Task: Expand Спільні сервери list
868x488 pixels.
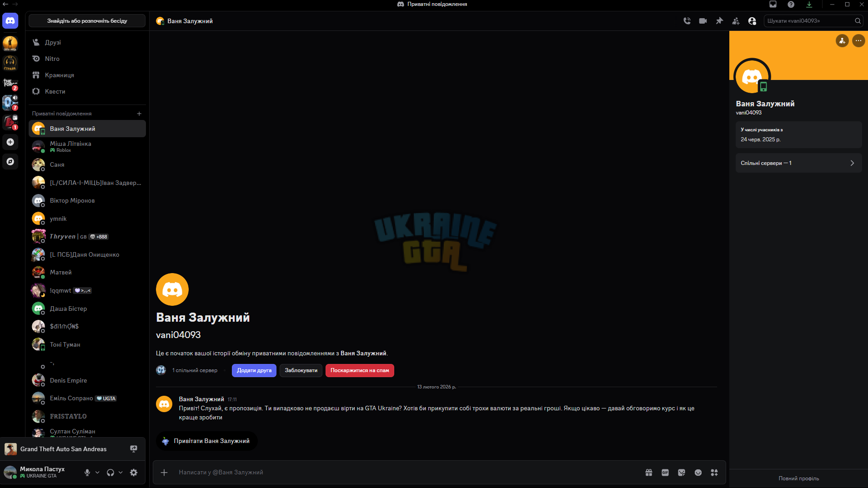Action: [x=798, y=163]
